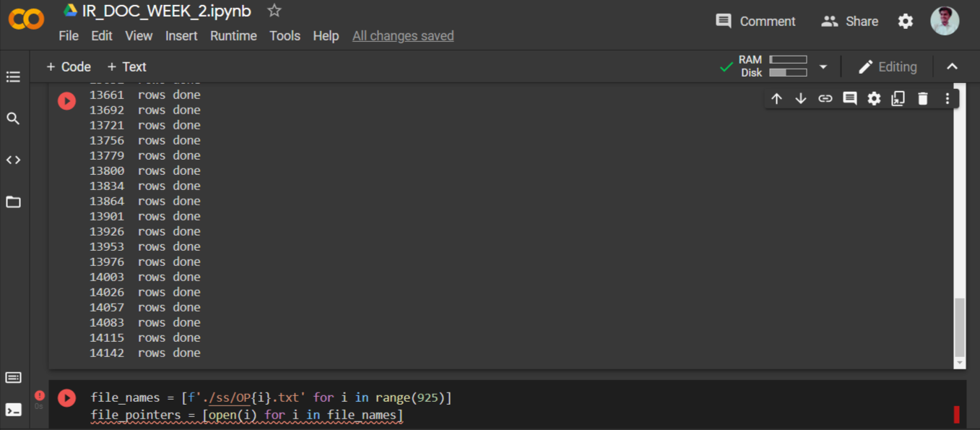Open the Runtime menu
980x430 pixels.
click(233, 35)
